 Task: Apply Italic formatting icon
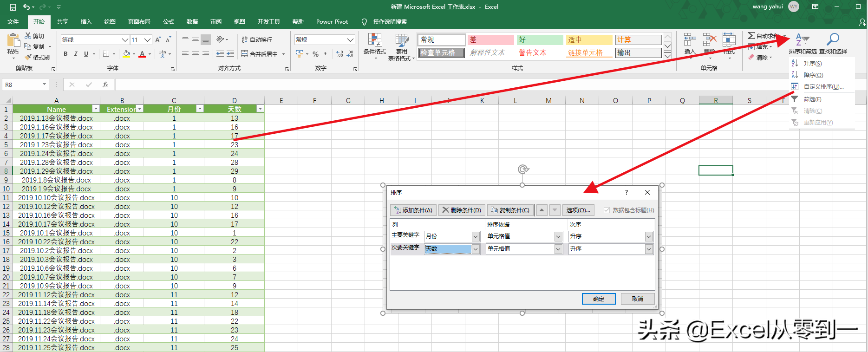(x=76, y=54)
